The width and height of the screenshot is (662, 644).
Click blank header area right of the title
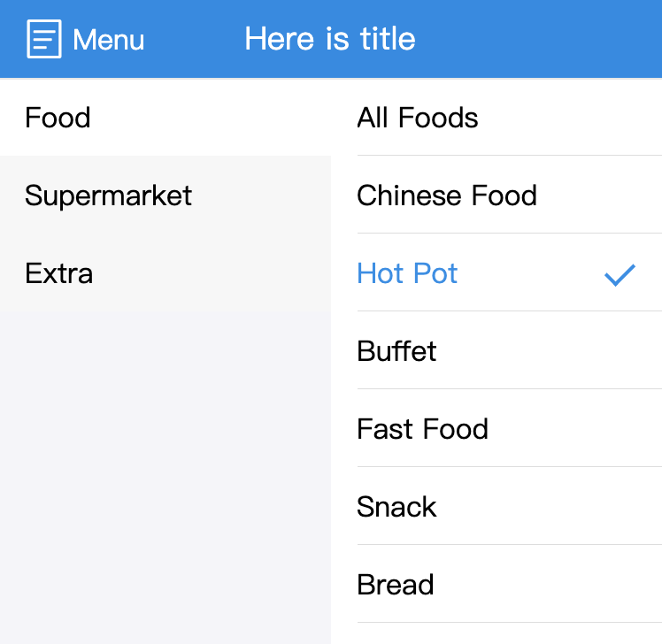(549, 39)
